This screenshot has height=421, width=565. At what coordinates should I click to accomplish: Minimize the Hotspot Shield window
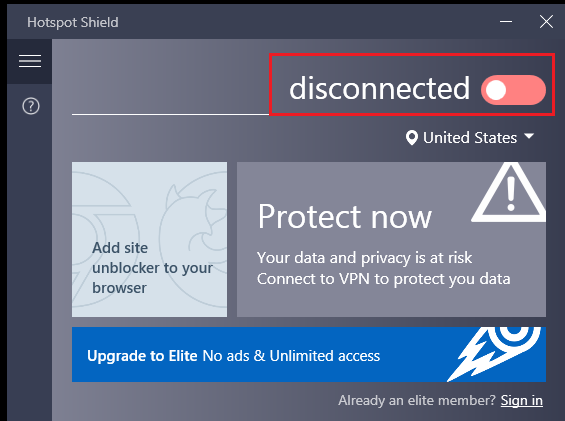pos(506,22)
